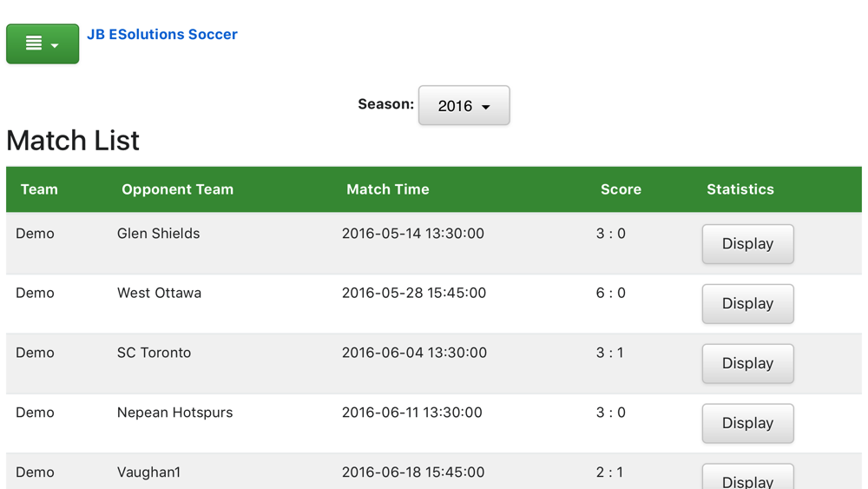Click the Opponent Team column header
The image size is (868, 489).
177,189
